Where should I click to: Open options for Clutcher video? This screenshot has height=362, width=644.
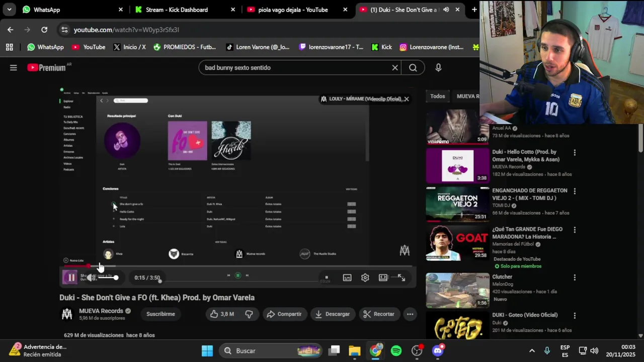pos(575,278)
